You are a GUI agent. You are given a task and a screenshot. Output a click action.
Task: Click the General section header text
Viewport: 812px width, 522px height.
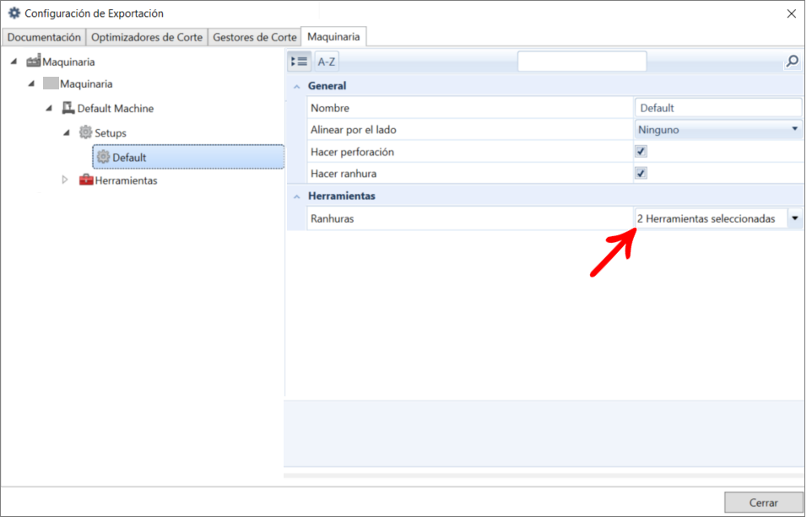327,86
